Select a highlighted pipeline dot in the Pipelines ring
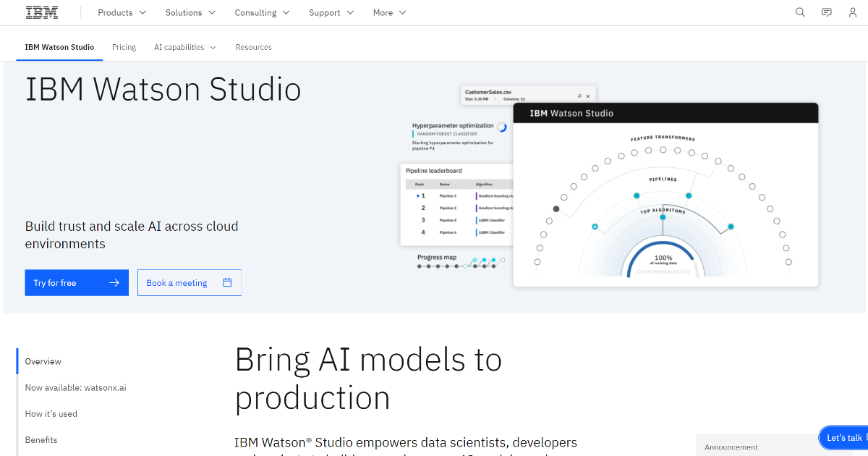Image resolution: width=868 pixels, height=456 pixels. point(637,195)
